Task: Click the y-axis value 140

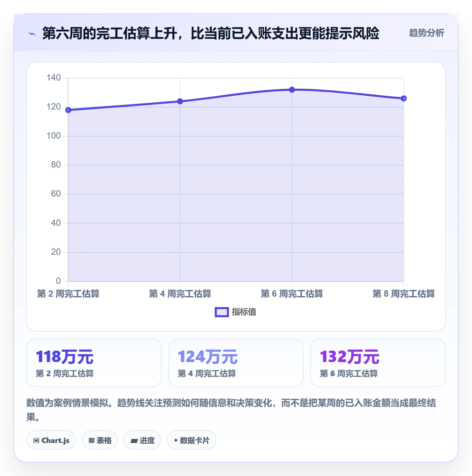Action: (x=54, y=78)
